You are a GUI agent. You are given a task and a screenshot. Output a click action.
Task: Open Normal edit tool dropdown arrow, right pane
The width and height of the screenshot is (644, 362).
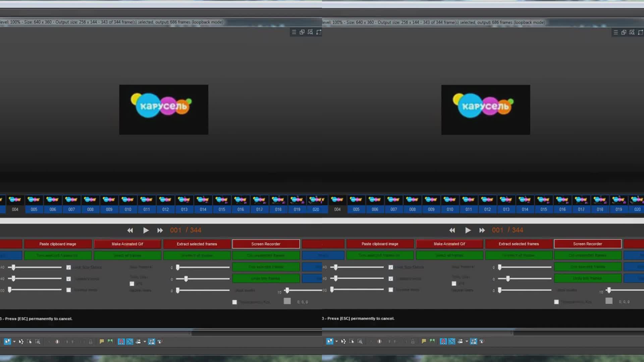(336, 342)
